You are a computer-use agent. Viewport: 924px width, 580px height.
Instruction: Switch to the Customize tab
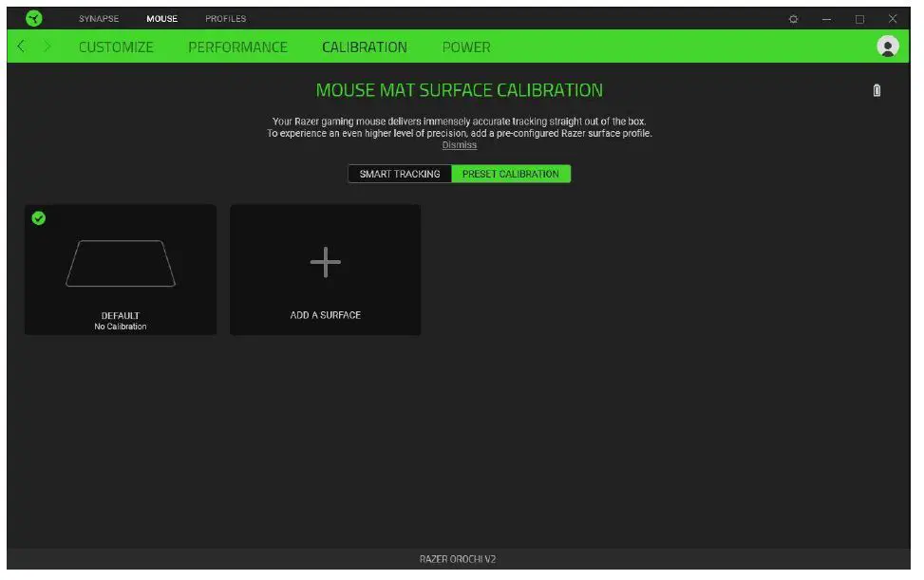coord(117,47)
